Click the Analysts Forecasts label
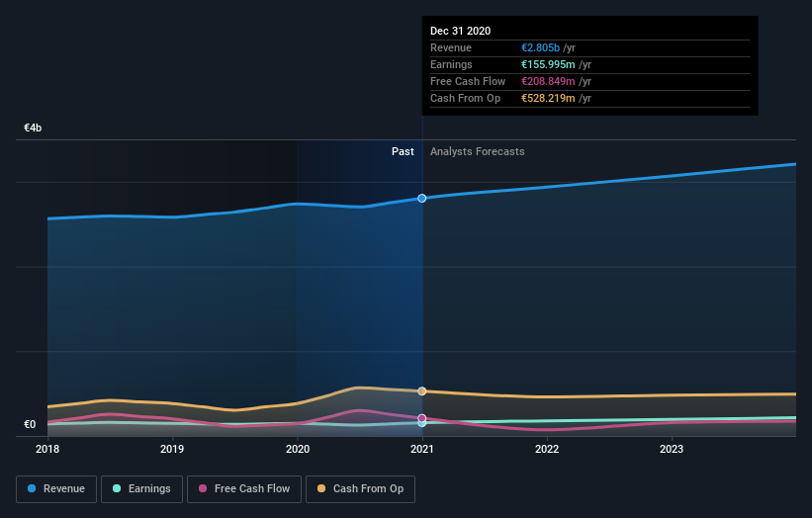812x518 pixels. click(x=478, y=151)
